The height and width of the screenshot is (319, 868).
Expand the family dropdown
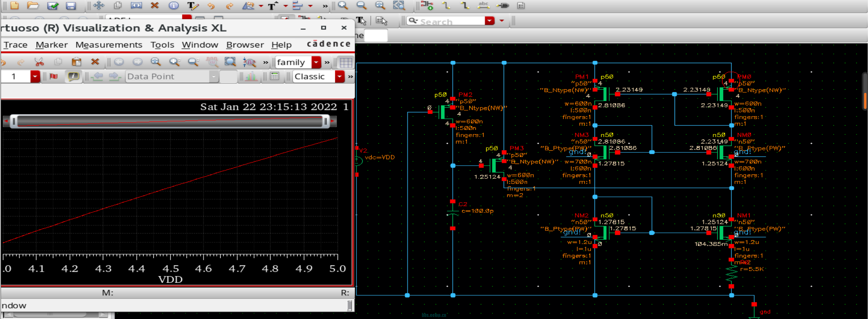(x=316, y=62)
